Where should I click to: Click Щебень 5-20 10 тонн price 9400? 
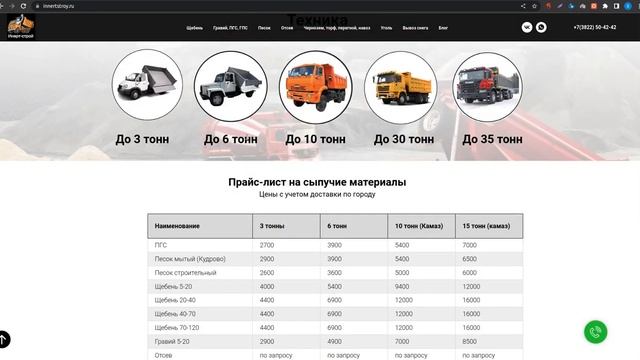click(x=402, y=287)
